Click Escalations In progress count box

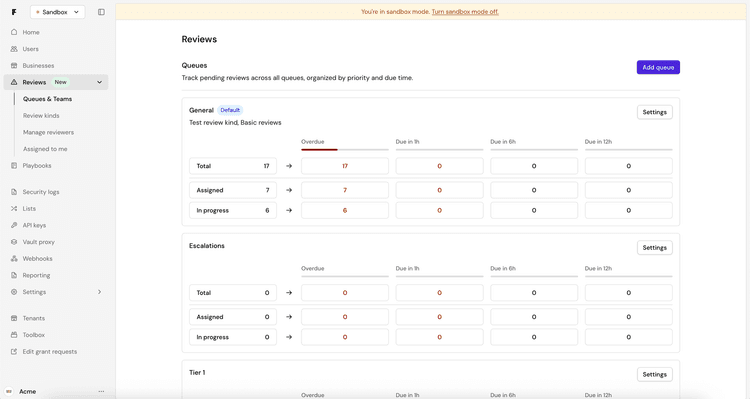pyautogui.click(x=233, y=337)
